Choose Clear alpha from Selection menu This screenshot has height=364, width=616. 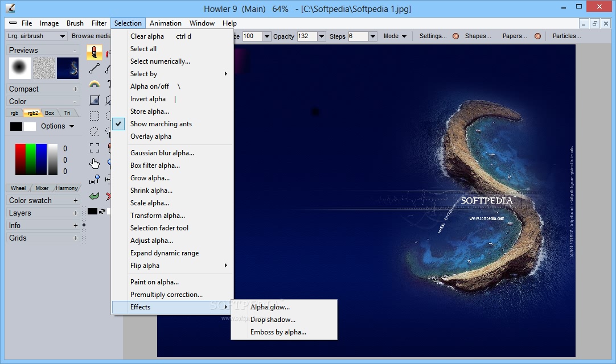pos(173,36)
